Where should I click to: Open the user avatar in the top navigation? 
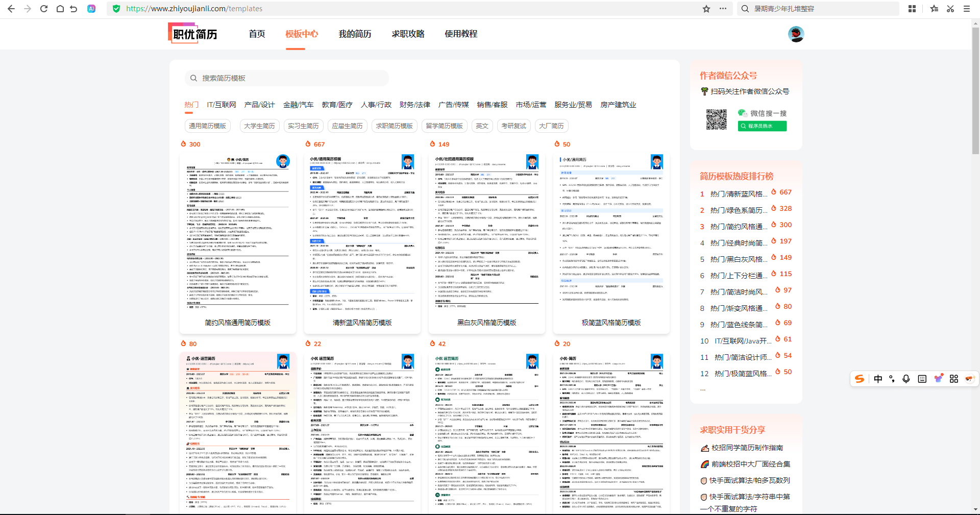[796, 34]
